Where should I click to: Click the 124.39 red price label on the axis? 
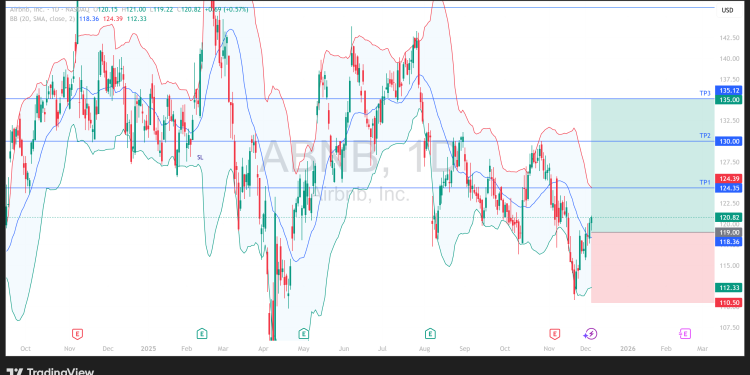pos(728,178)
